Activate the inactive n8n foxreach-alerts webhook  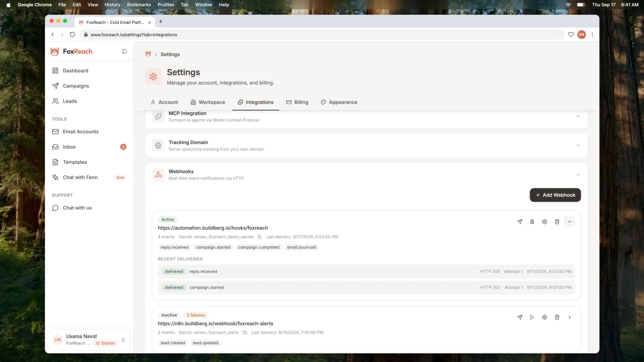point(532,317)
